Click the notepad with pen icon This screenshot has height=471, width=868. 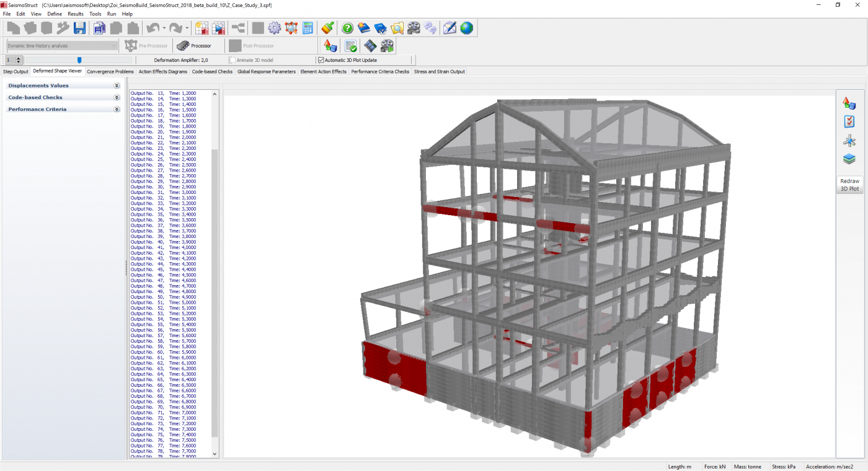point(449,28)
